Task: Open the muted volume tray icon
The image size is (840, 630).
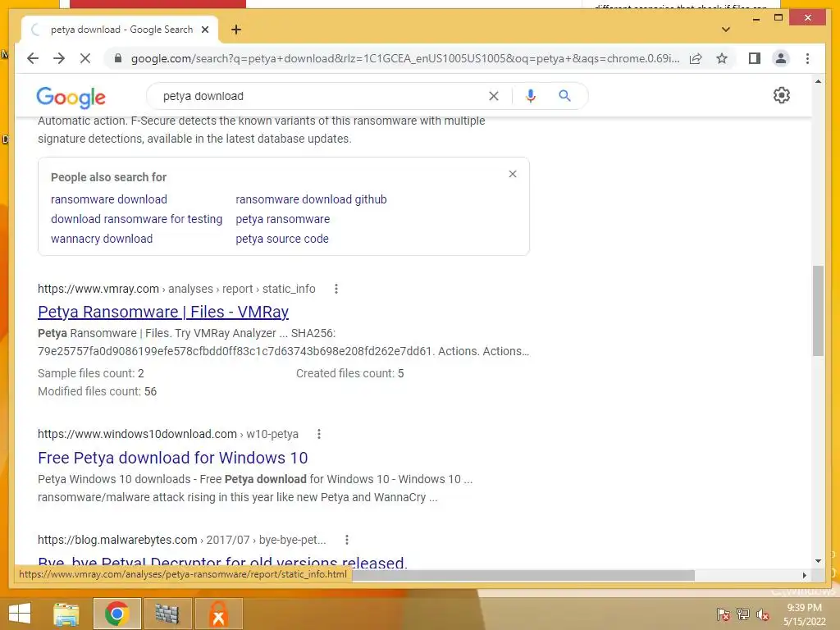Action: point(763,614)
